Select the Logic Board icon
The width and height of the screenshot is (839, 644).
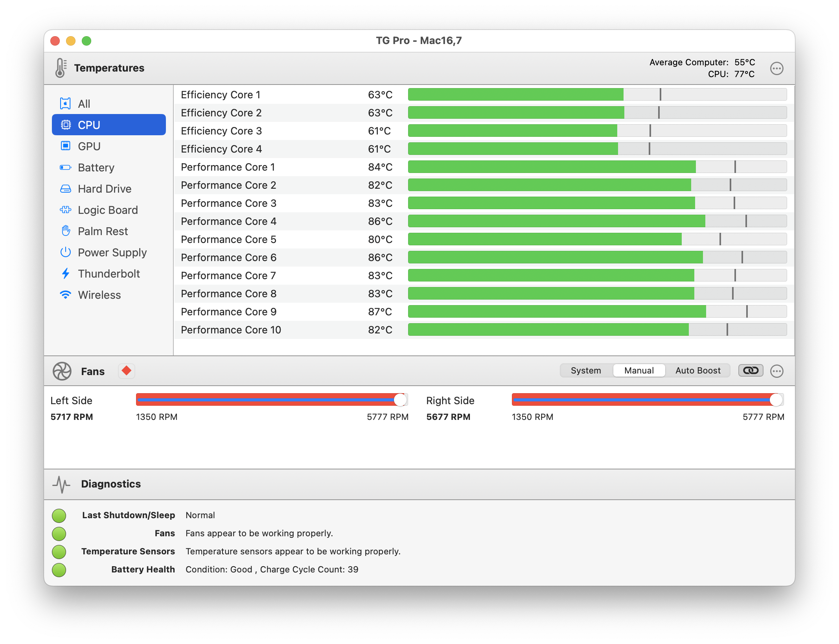coord(65,210)
